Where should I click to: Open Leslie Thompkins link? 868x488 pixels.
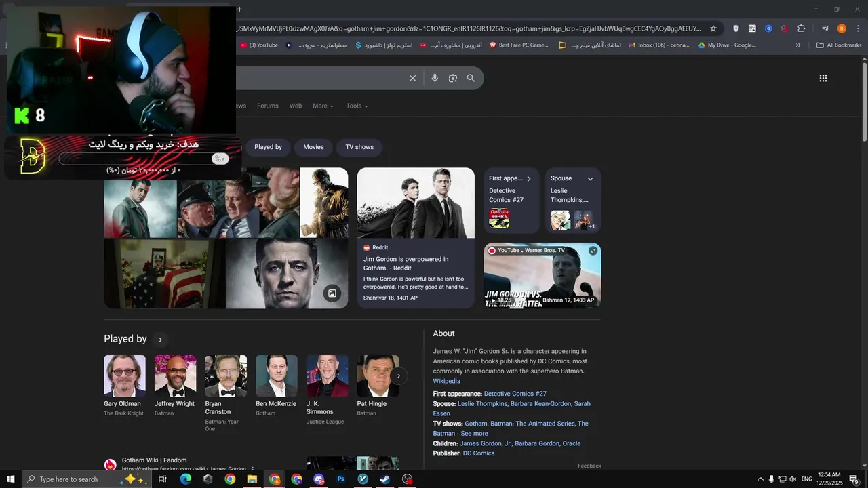[x=482, y=403]
